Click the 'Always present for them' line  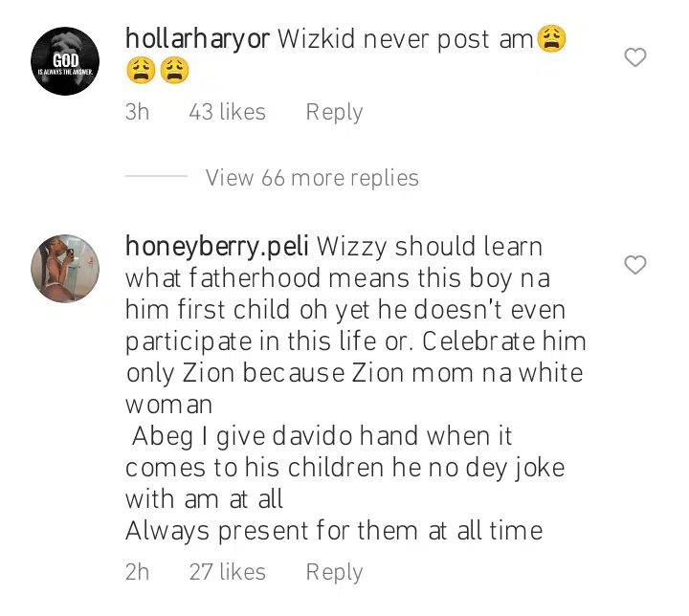click(334, 531)
